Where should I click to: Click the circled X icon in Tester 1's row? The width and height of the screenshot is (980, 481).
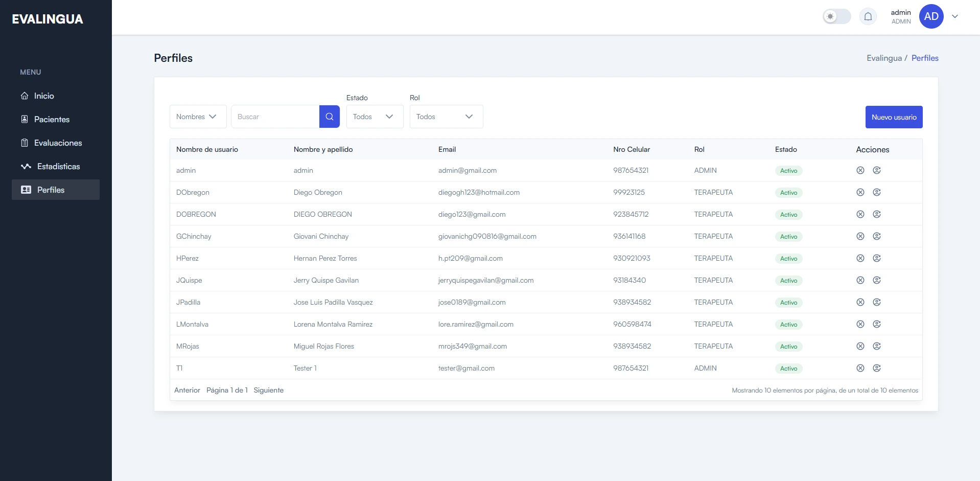click(x=860, y=368)
